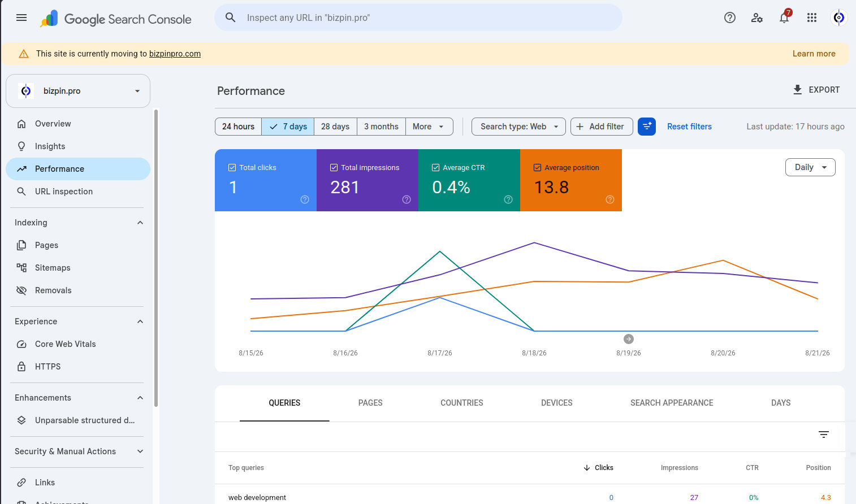Open the Daily granularity dropdown
Screen dimensions: 856x504
coord(810,167)
